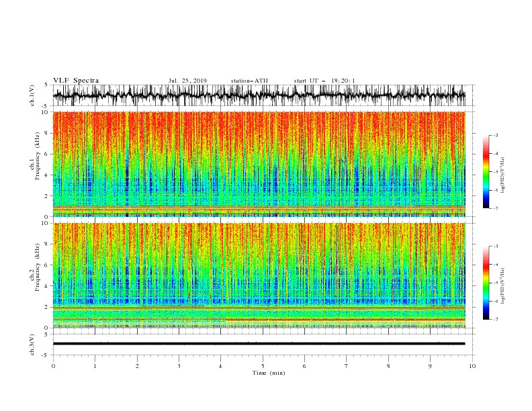Select ch.1 color bar's "log(PSD)(V²/Hz)" label

click(x=502, y=175)
